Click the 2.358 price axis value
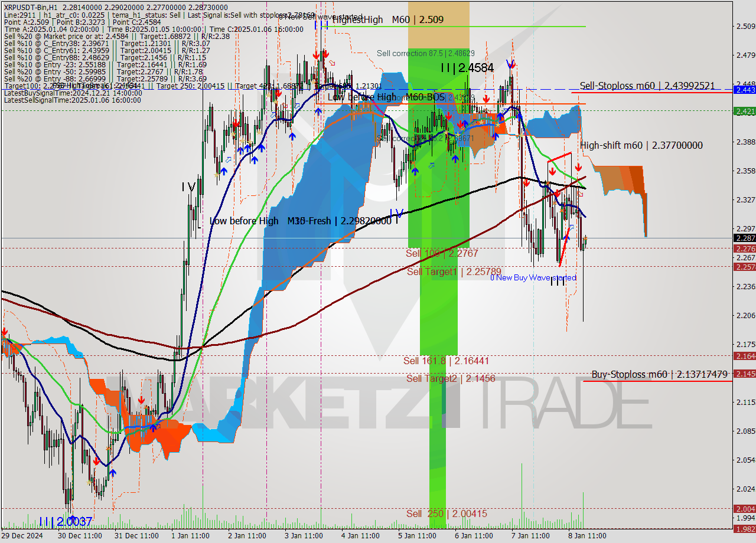Viewport: 756px width, 543px height. tap(745, 171)
